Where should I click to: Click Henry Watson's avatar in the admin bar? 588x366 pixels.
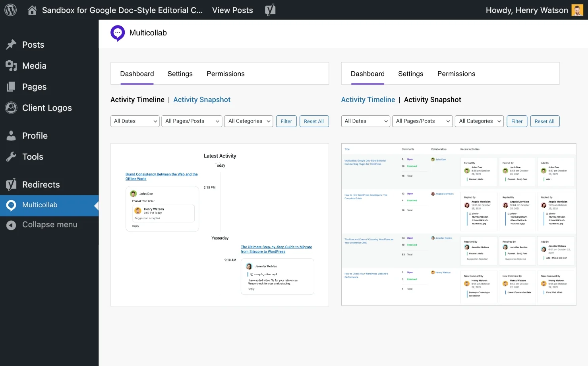577,10
